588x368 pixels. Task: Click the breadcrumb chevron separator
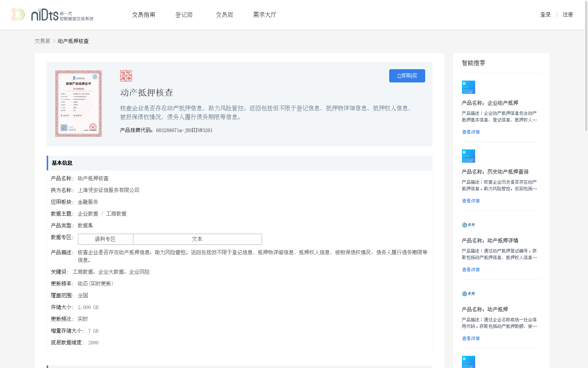pos(54,41)
